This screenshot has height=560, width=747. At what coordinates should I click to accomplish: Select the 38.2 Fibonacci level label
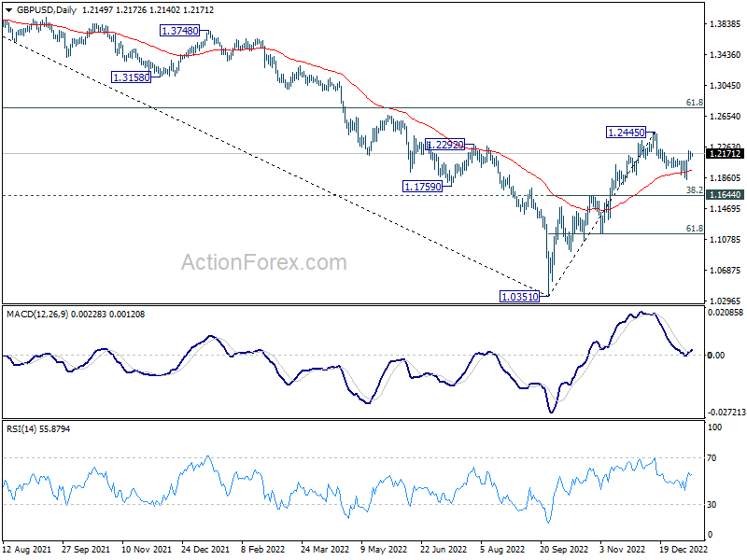tap(694, 189)
